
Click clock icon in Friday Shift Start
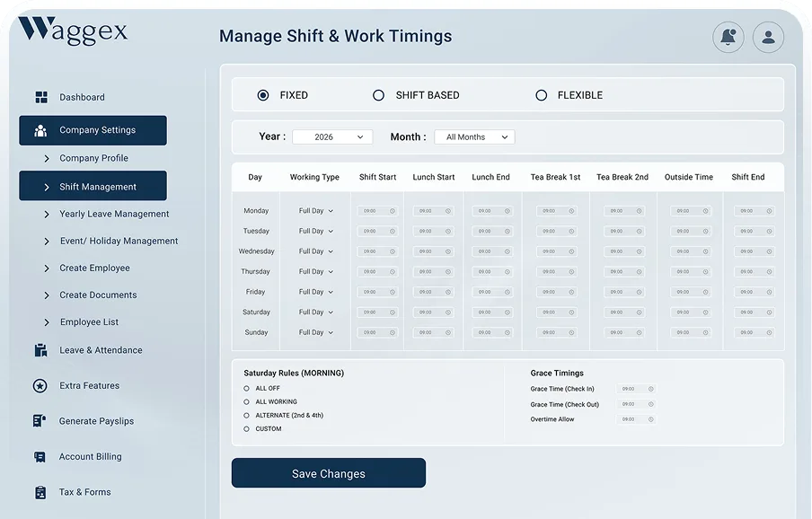tap(392, 292)
